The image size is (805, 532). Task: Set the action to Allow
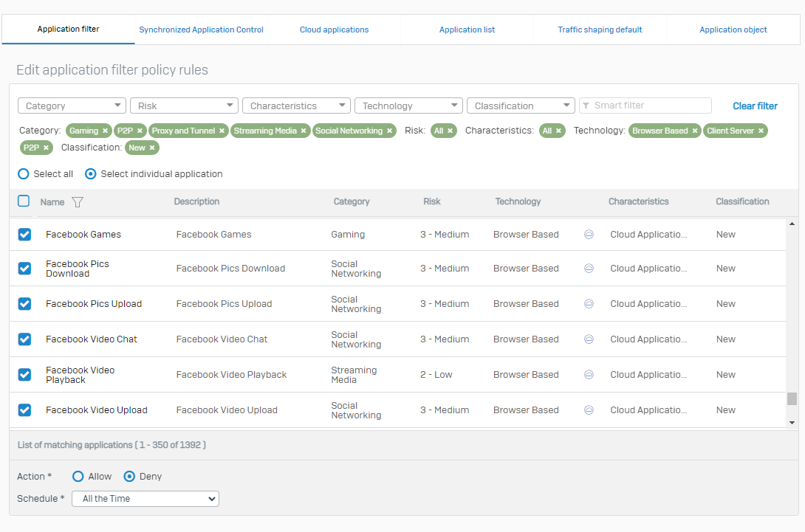(78, 477)
